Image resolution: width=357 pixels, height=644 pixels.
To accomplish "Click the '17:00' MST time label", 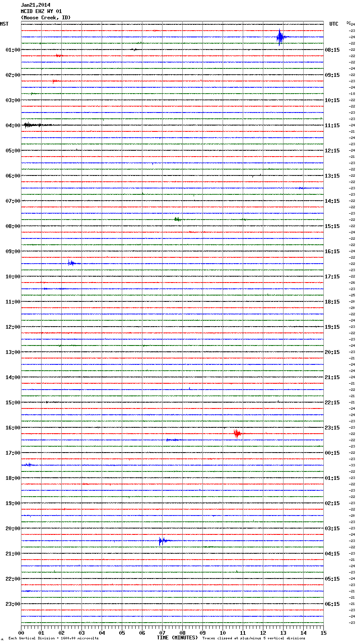I will coord(13,453).
